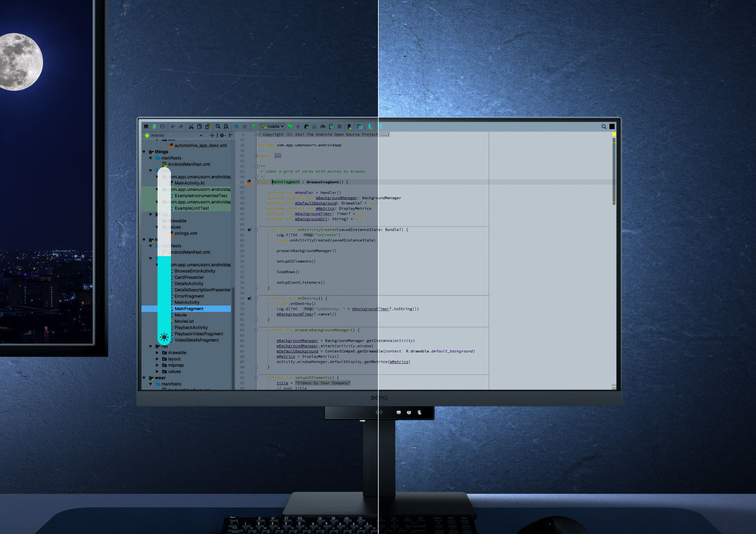Click the Save All floppy icon

(x=146, y=127)
